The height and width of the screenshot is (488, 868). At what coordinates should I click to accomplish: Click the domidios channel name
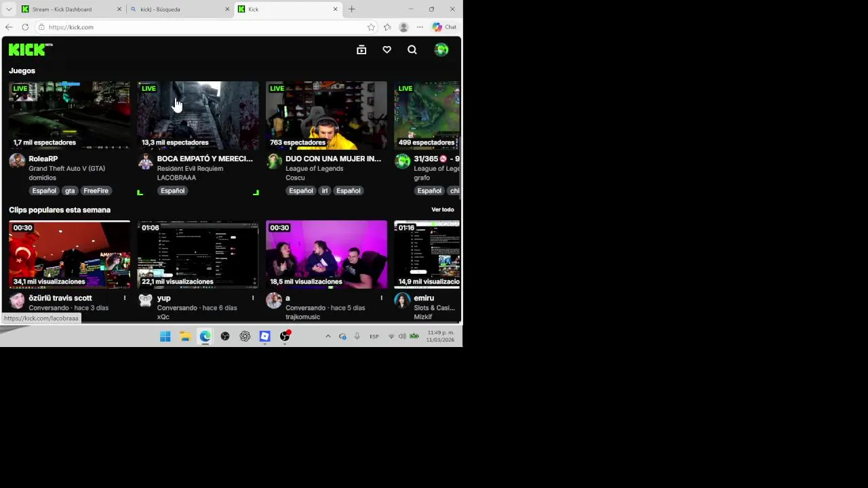pyautogui.click(x=42, y=178)
